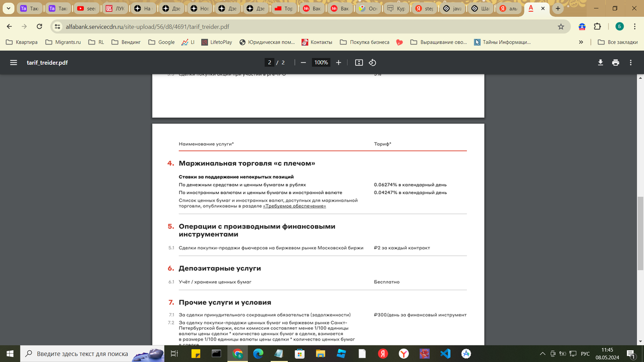Screen dimensions: 644x362
Task: Launch Visual Studio Code from the taskbar
Action: point(446,354)
